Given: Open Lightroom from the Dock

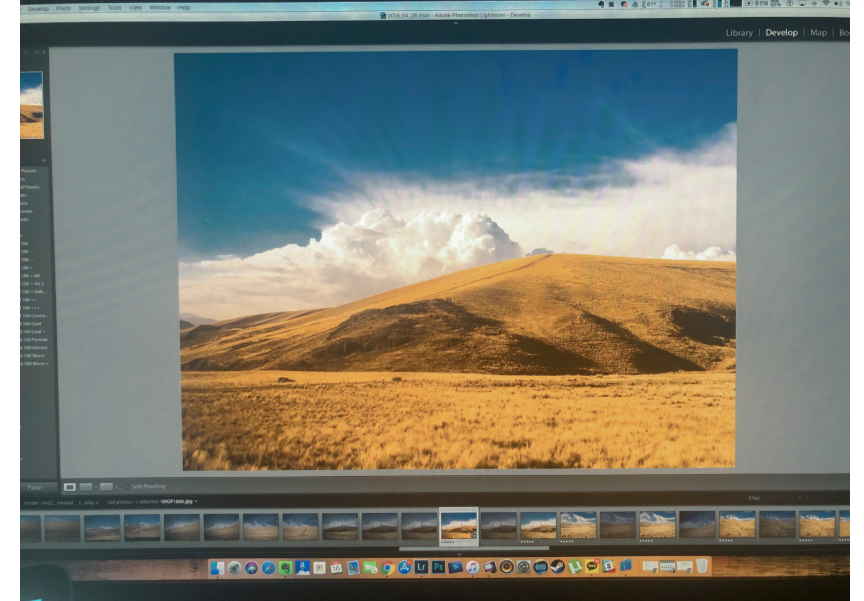Looking at the screenshot, I should (x=421, y=567).
